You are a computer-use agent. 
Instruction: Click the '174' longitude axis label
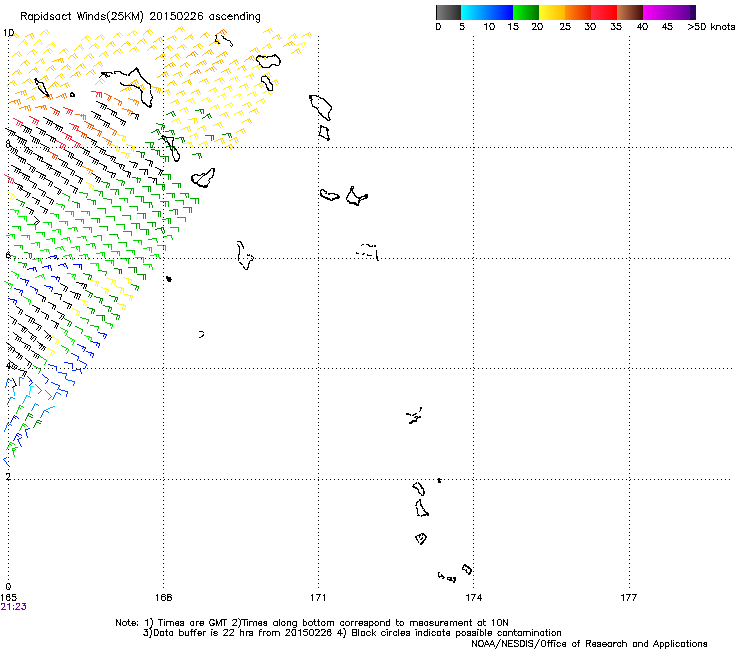(x=473, y=598)
